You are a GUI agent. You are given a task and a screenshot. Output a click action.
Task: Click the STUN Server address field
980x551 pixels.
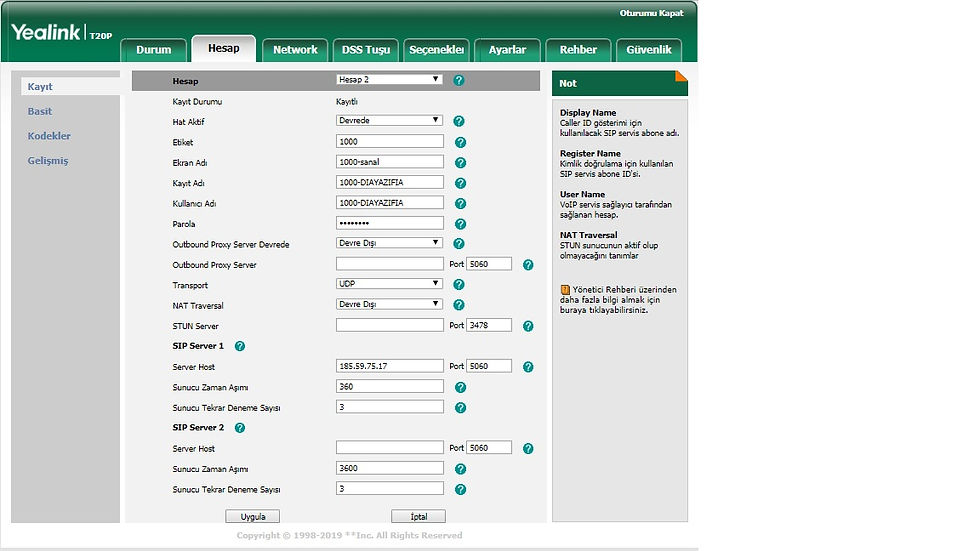pos(390,325)
